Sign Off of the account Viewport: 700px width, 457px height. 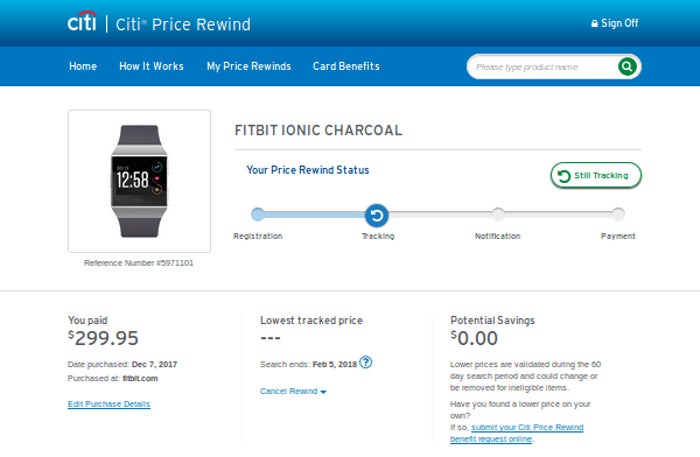[x=615, y=23]
